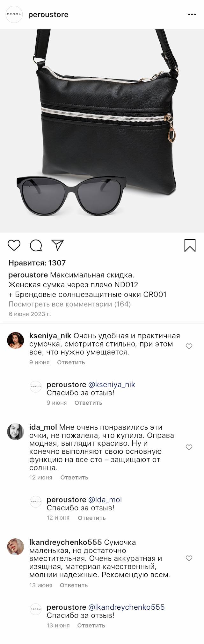204x644 pixels.
Task: Reply to ida_mol's comment
Action: tap(74, 477)
